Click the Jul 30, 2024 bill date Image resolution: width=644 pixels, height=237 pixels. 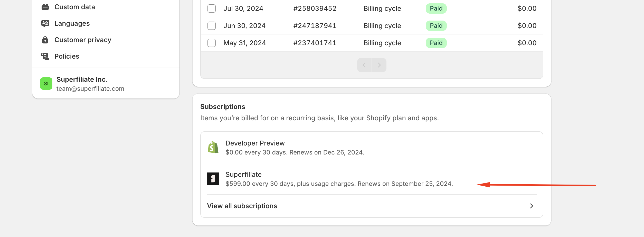coord(243,8)
